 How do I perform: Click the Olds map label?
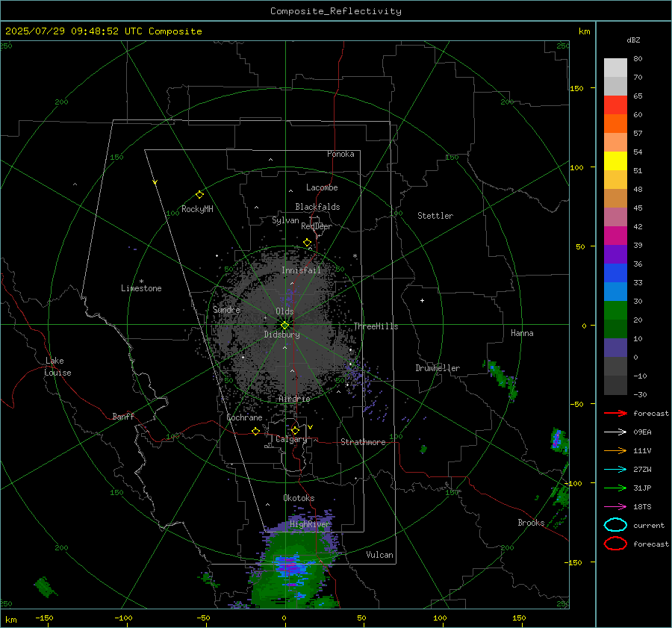[x=284, y=311]
